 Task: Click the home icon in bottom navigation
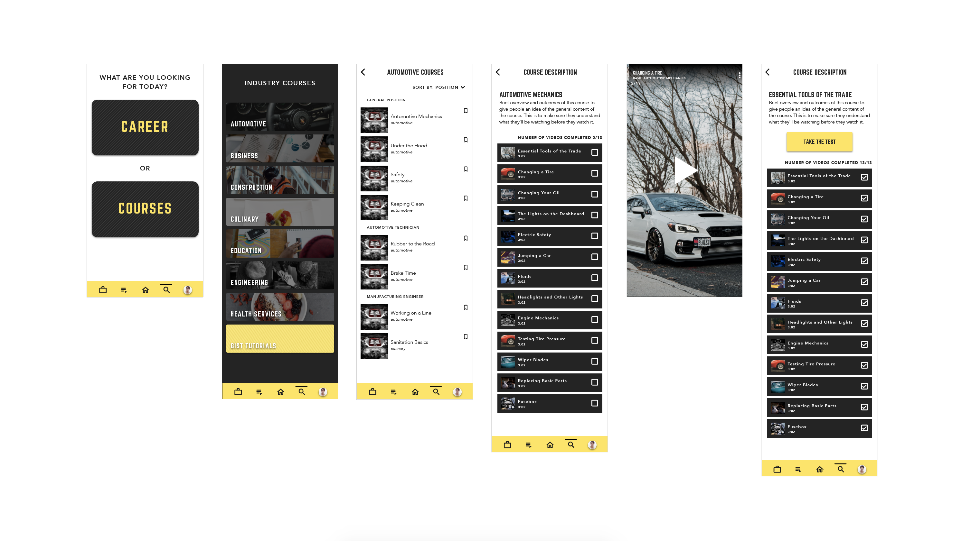[145, 289]
